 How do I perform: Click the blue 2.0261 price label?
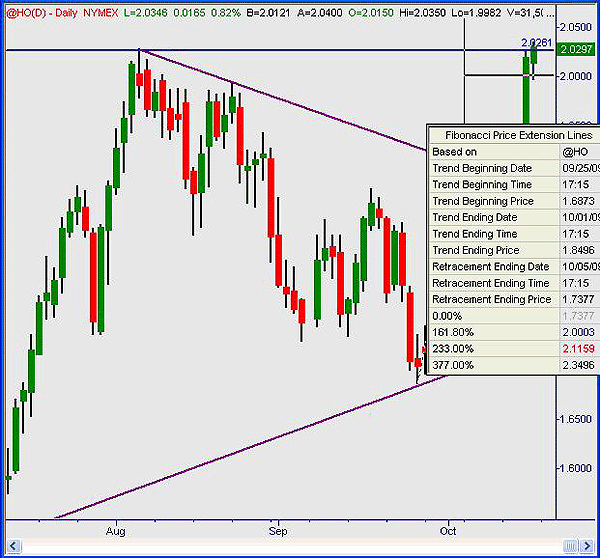coord(536,42)
